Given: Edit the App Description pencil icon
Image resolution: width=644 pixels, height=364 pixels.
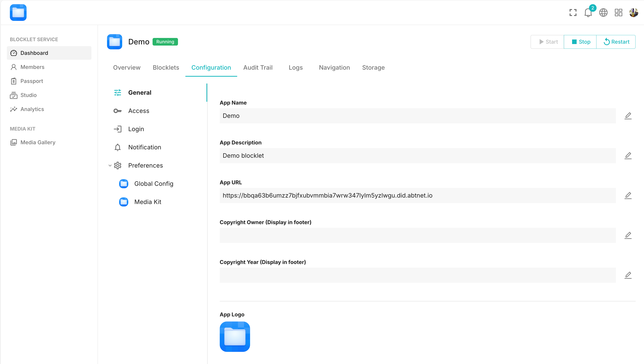Looking at the screenshot, I should click(628, 155).
